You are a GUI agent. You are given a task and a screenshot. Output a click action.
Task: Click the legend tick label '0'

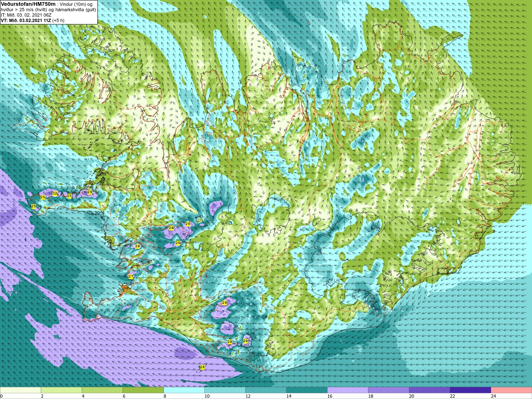click(1, 397)
